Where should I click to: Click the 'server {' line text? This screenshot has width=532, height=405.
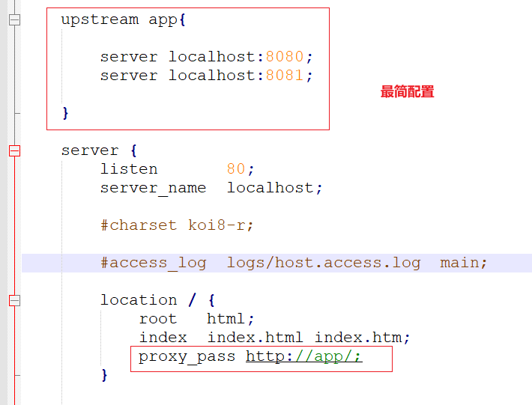(99, 150)
